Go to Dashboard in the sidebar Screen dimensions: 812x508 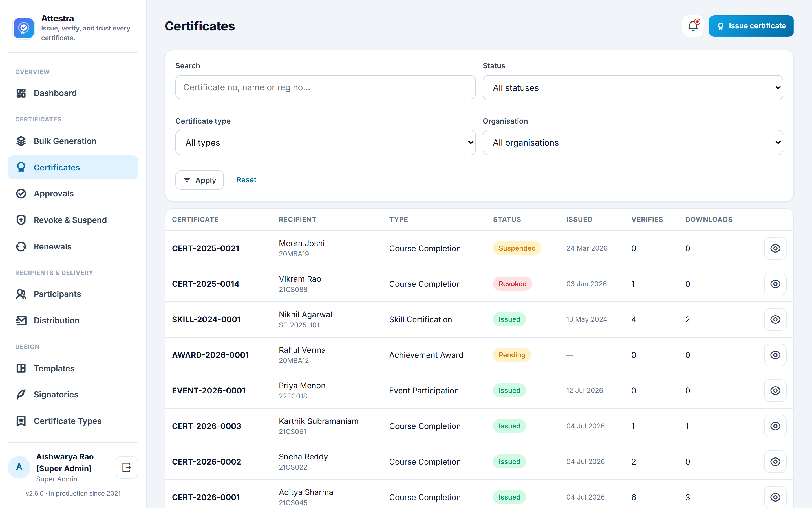click(x=73, y=93)
